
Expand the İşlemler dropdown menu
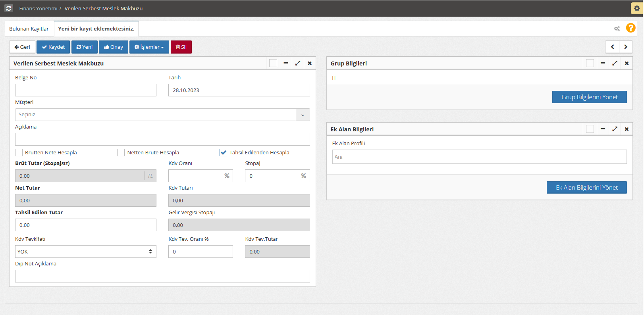coord(149,47)
